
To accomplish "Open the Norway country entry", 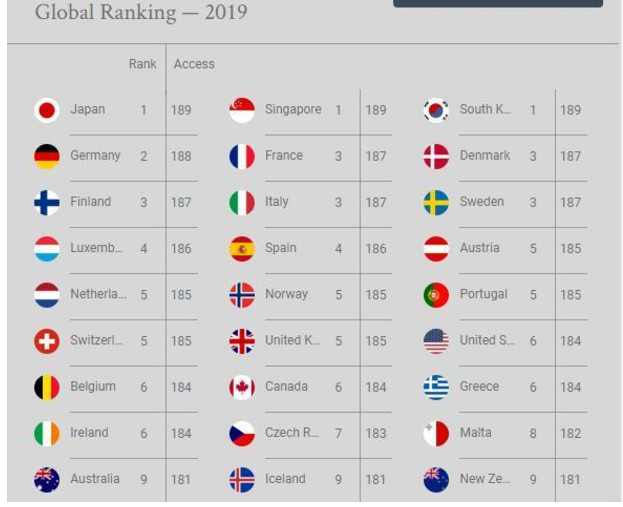I will [x=286, y=295].
